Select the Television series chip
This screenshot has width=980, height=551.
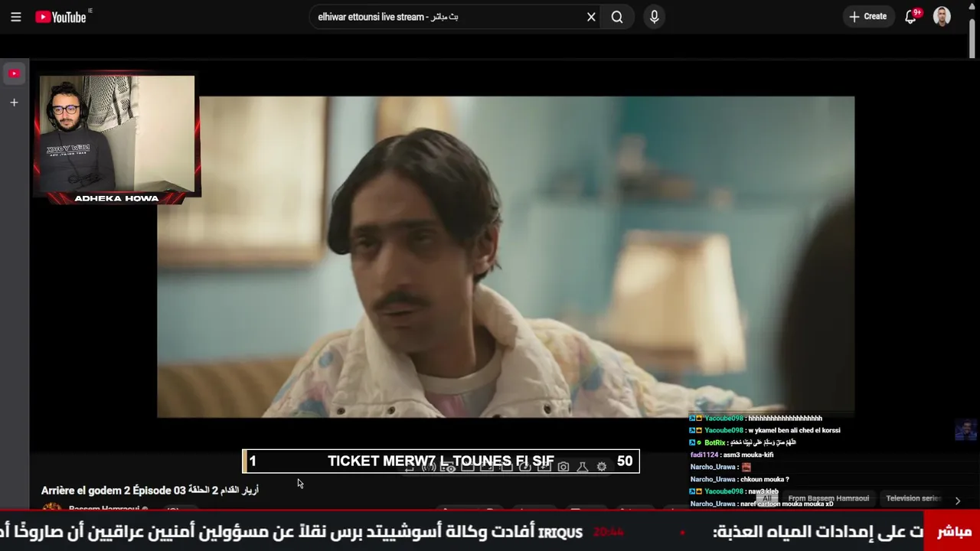(913, 498)
